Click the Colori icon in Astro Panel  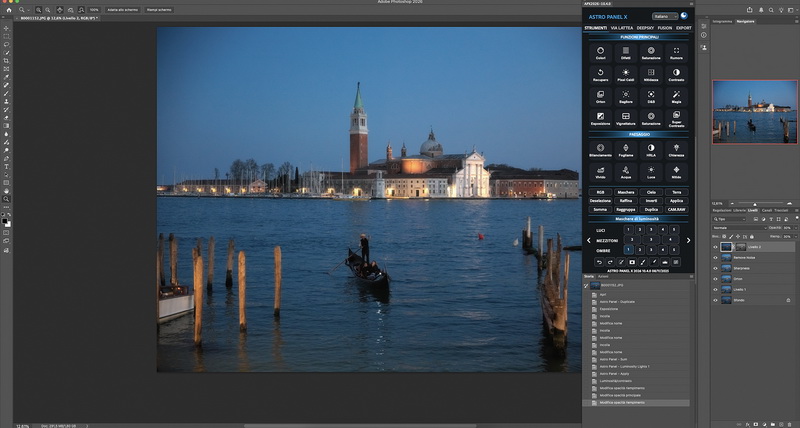point(599,51)
